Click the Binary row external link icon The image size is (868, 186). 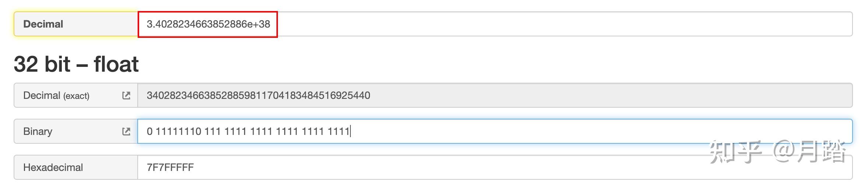(126, 132)
